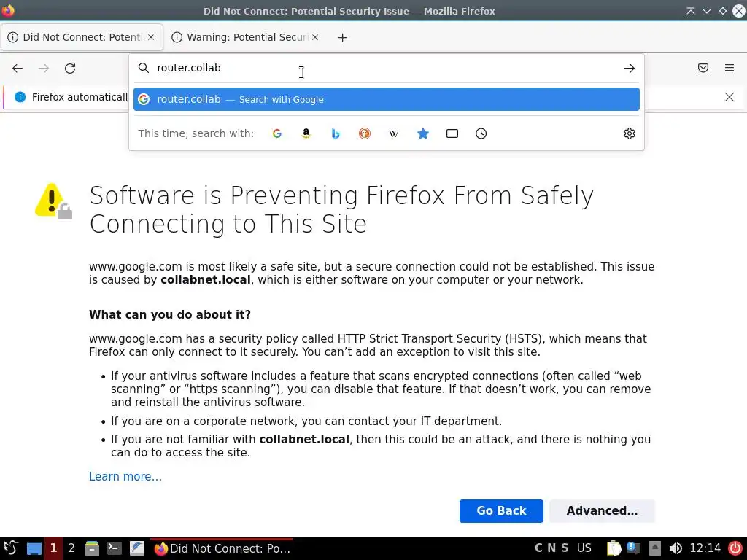Search this time with DuckDuckGo icon
This screenshot has width=747, height=560.
pos(365,134)
